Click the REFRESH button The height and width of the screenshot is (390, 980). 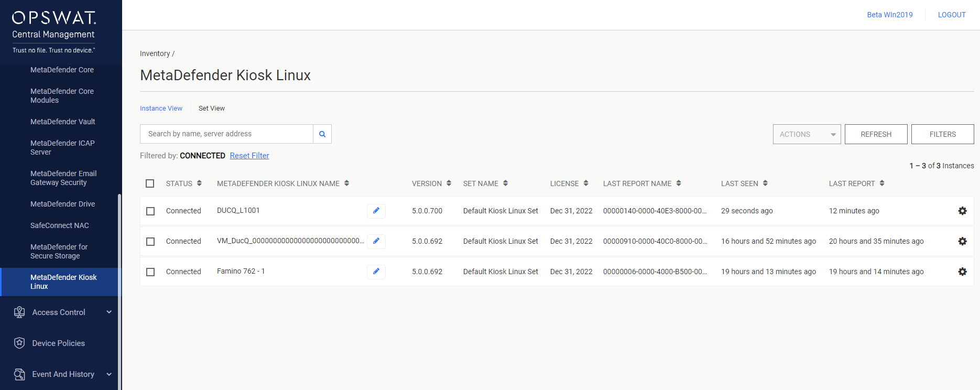pyautogui.click(x=876, y=134)
